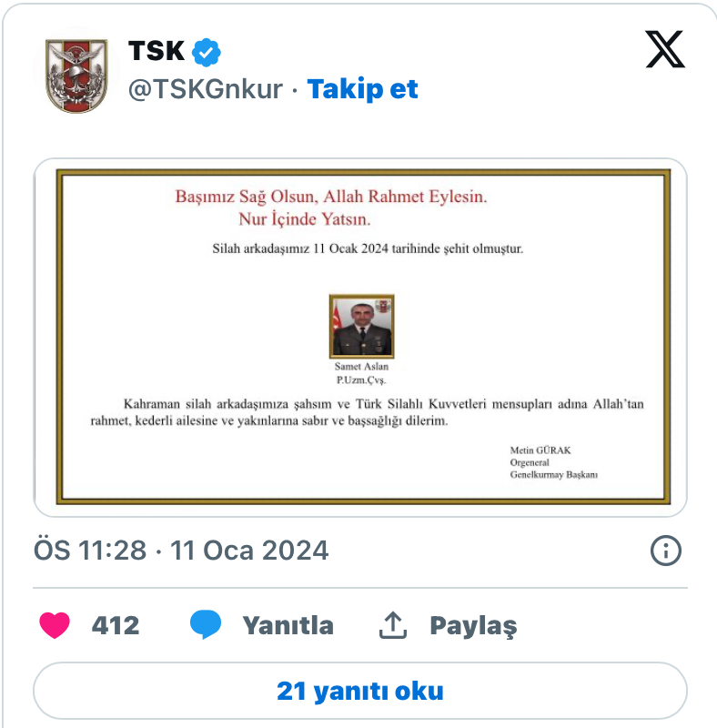Like the tweet with the heart icon

click(55, 625)
